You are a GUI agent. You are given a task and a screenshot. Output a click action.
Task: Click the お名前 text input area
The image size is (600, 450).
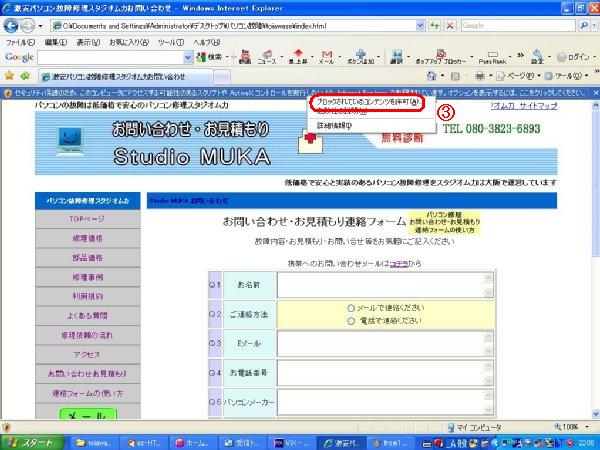tap(385, 285)
